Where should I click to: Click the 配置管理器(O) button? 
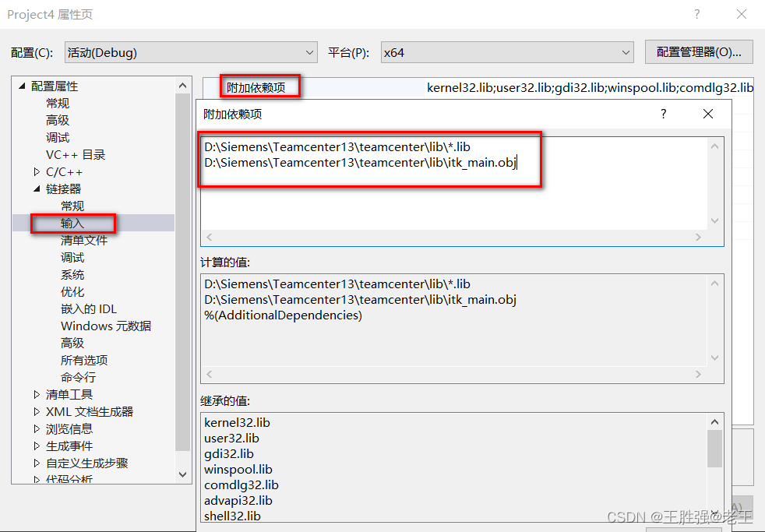pyautogui.click(x=700, y=52)
